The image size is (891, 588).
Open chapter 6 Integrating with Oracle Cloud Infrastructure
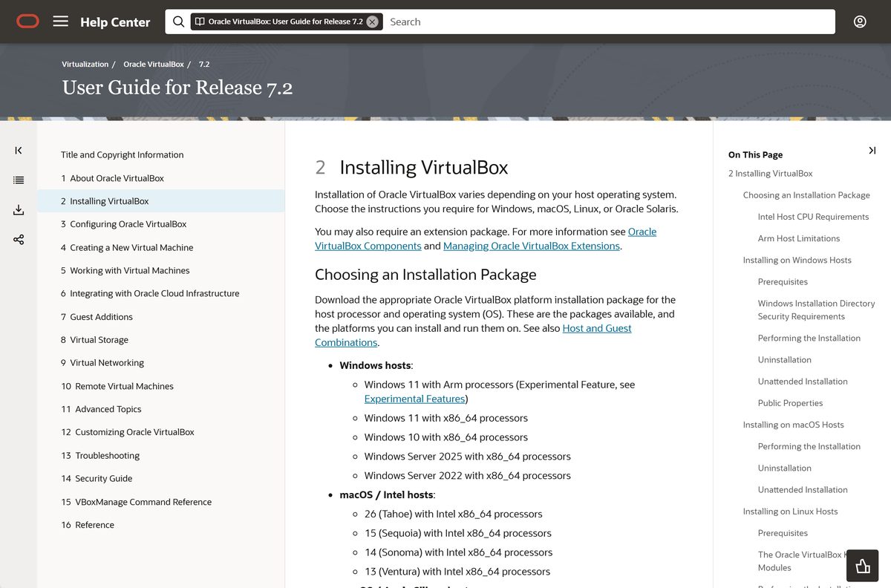pyautogui.click(x=150, y=294)
